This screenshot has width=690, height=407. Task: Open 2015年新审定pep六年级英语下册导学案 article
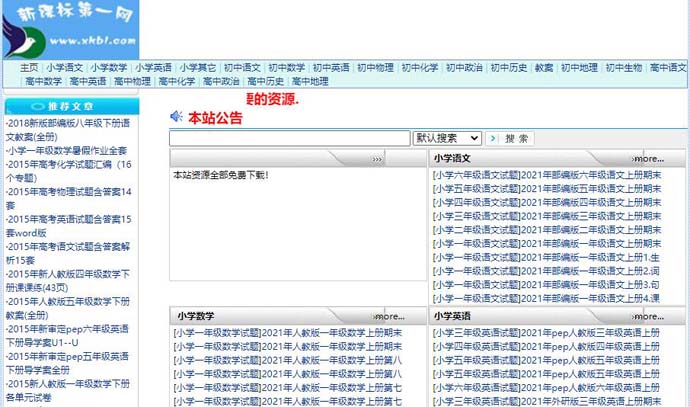[x=67, y=336]
